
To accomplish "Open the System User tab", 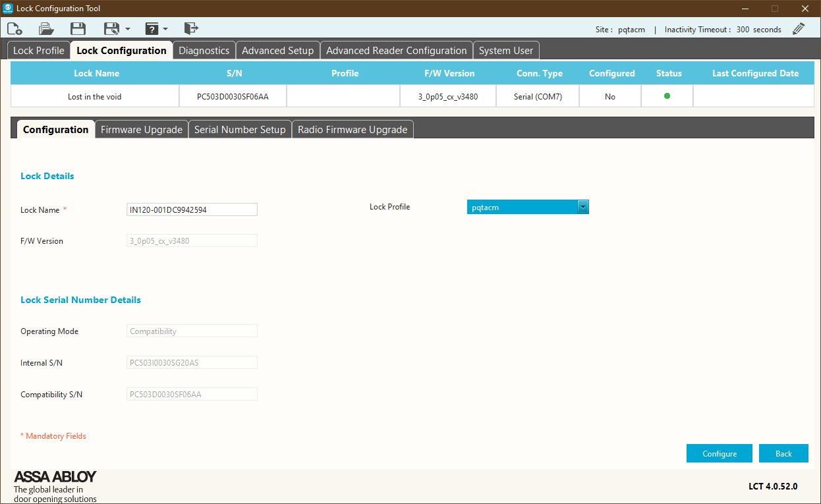I will pos(506,51).
